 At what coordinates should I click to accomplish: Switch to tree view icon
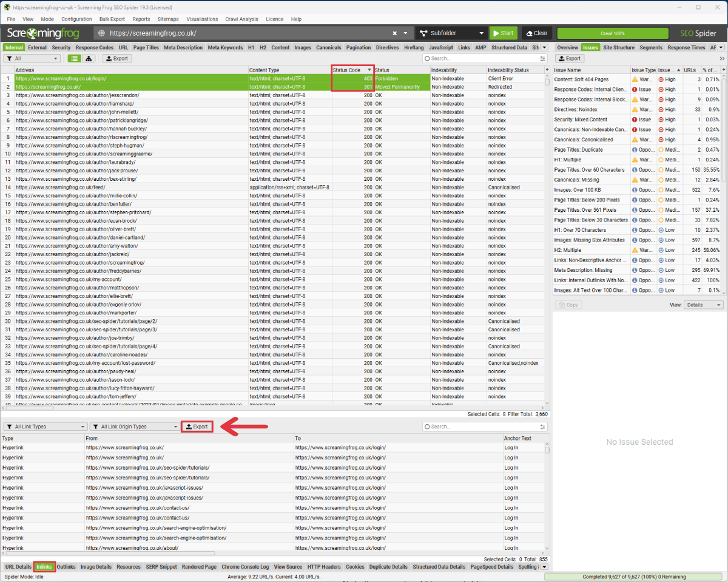tap(89, 58)
